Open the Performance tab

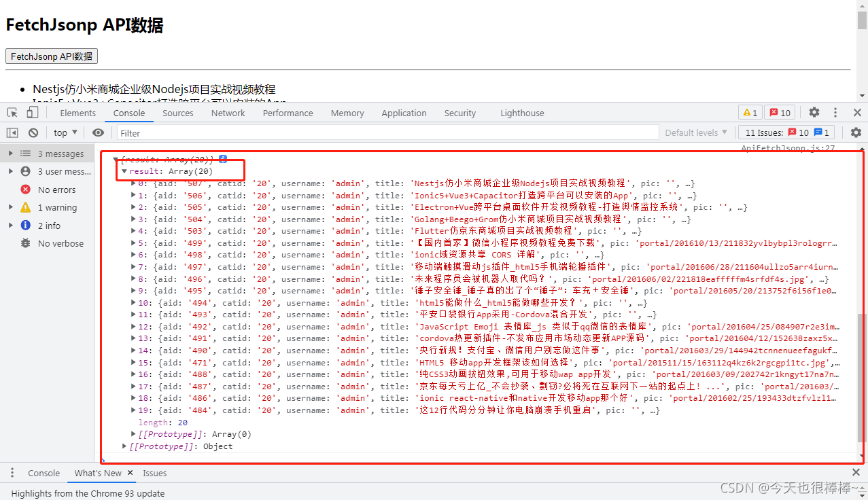[288, 113]
